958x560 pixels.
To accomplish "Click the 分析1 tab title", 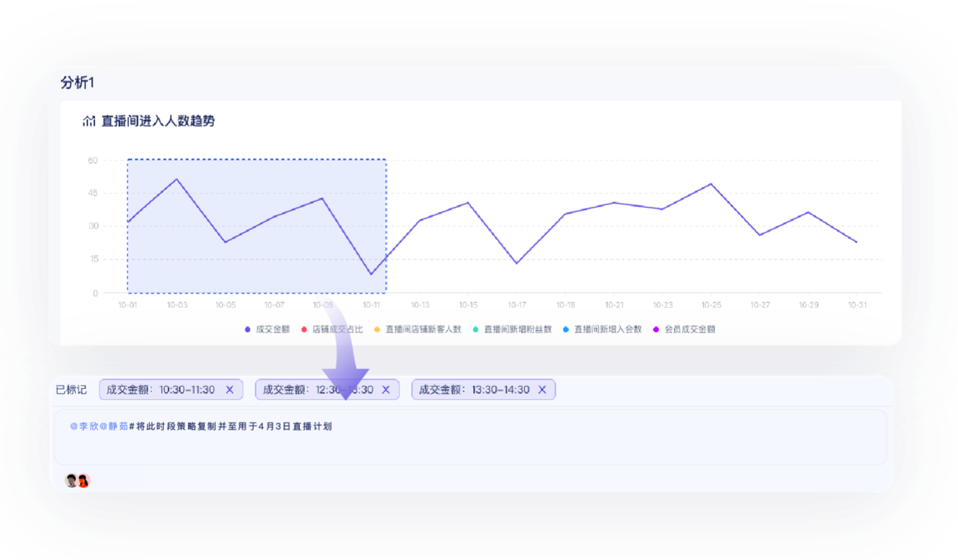I will click(77, 83).
